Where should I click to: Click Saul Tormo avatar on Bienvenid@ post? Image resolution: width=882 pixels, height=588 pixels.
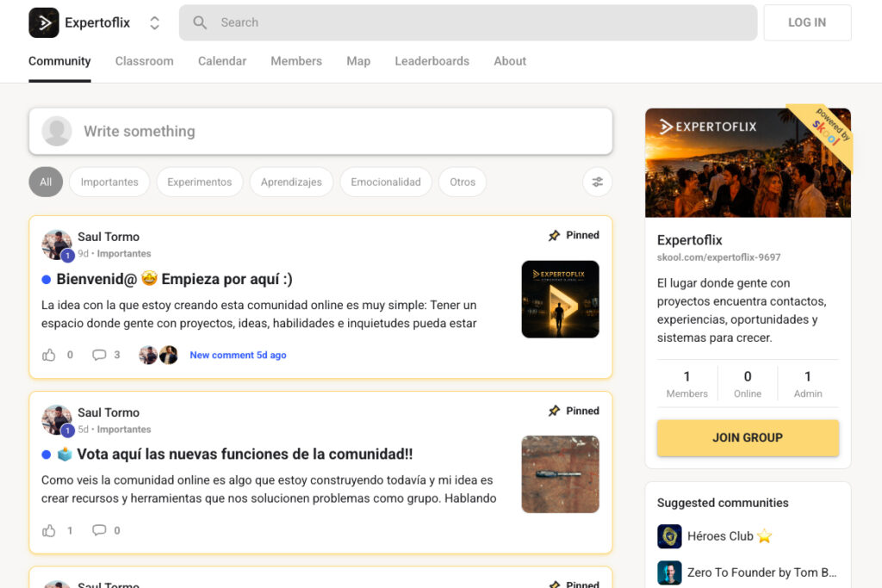coord(57,244)
